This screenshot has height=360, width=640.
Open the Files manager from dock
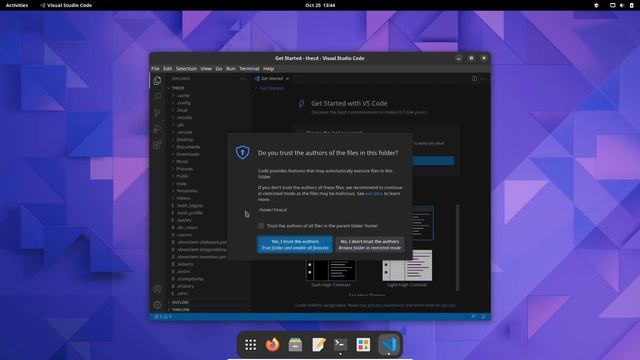click(295, 344)
